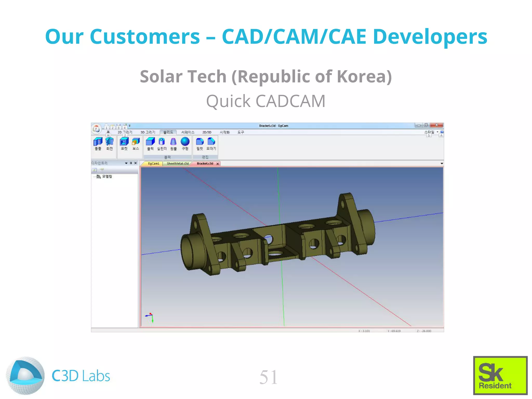Switch to the 솔리드 (Solid) ribbon tab
This screenshot has width=532, height=399.
pyautogui.click(x=168, y=132)
